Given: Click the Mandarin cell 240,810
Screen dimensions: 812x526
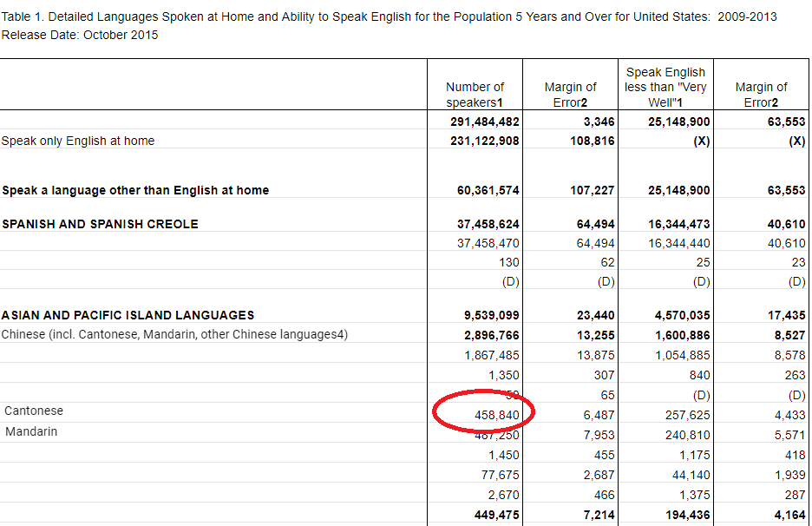Looking at the screenshot, I should [688, 435].
